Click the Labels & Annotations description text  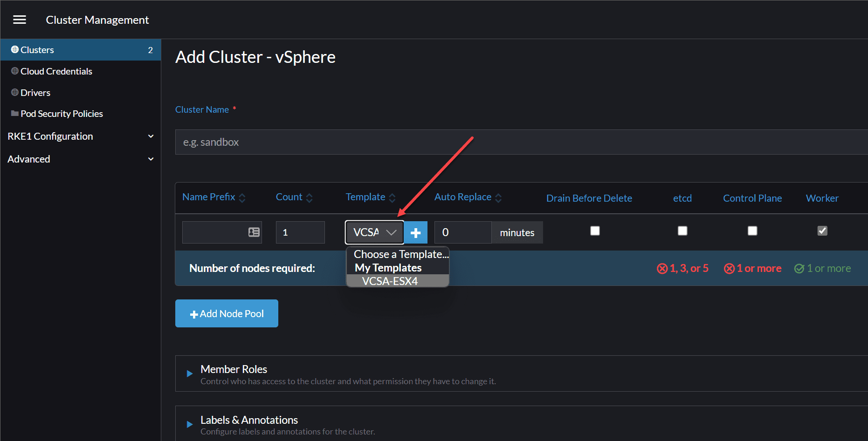[x=288, y=432]
